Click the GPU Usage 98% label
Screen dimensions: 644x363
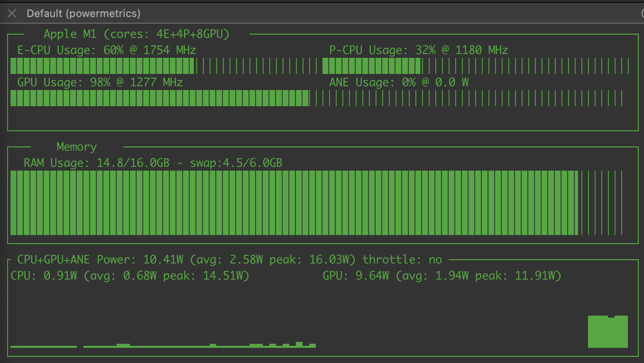point(100,82)
